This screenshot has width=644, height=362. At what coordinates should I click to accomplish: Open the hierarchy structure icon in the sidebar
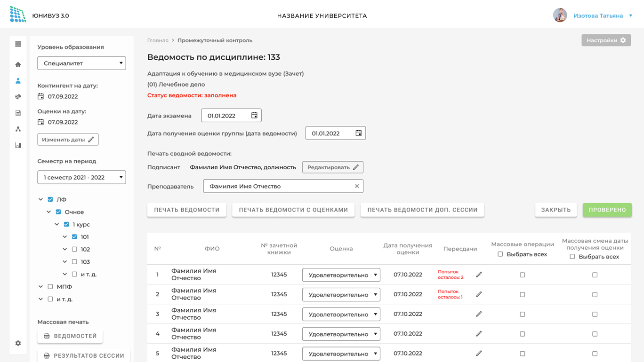click(x=18, y=129)
